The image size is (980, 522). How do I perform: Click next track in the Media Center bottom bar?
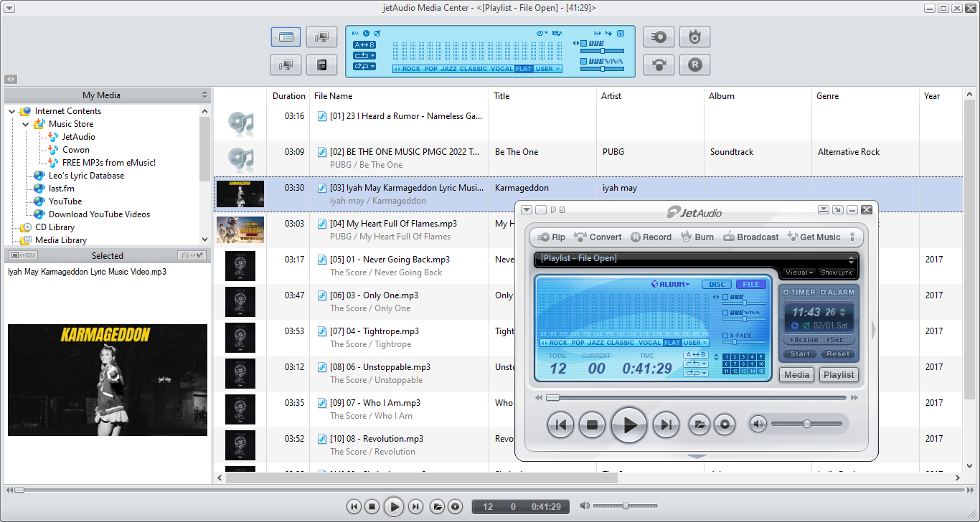click(x=415, y=507)
